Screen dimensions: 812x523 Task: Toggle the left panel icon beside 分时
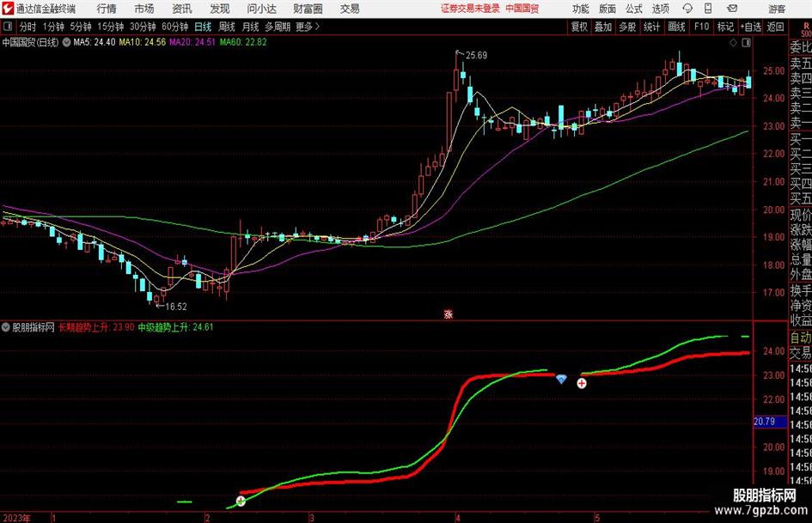[x=7, y=27]
